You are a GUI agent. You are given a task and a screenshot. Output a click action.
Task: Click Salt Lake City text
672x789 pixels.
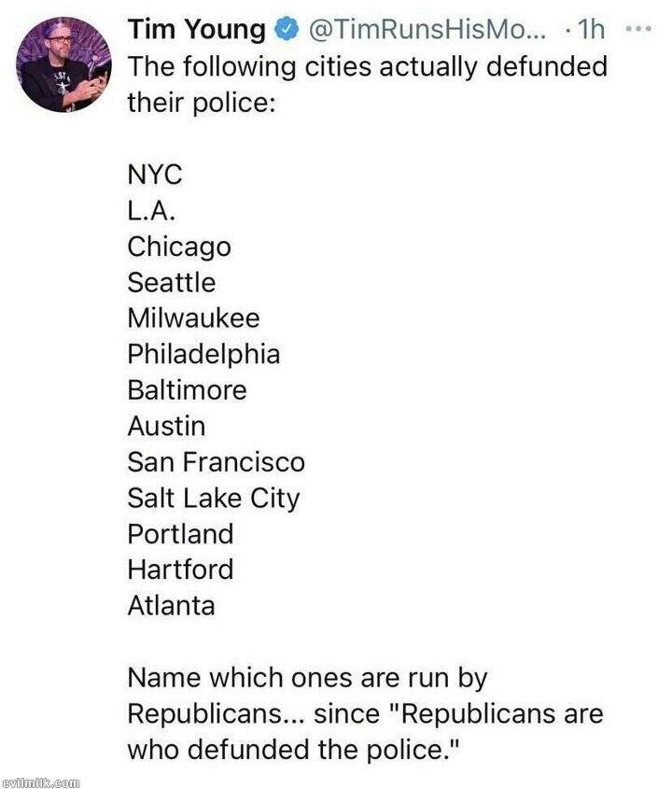click(214, 498)
